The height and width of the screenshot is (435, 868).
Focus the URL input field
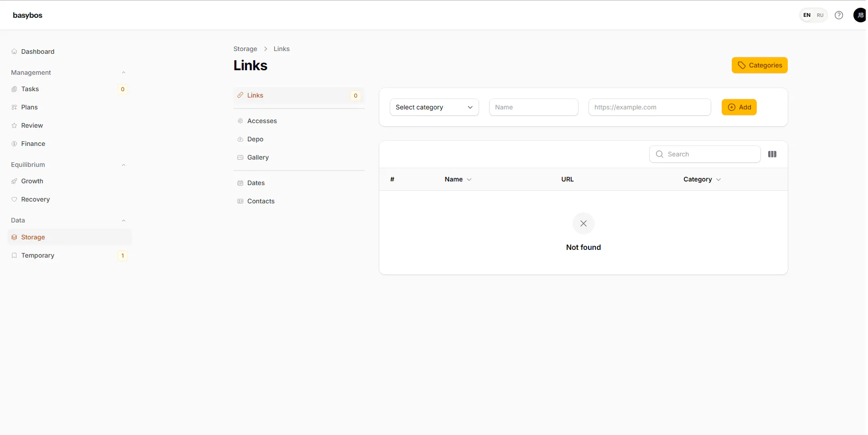650,107
